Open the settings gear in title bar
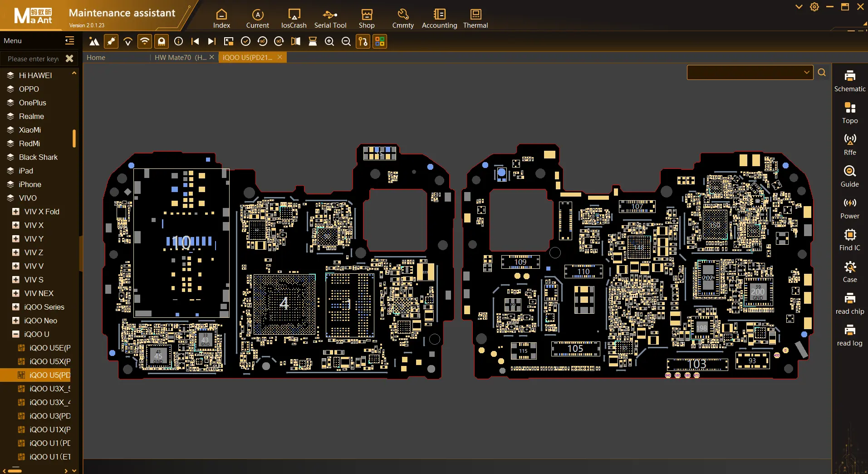Screen dimensions: 868x474 [814, 7]
